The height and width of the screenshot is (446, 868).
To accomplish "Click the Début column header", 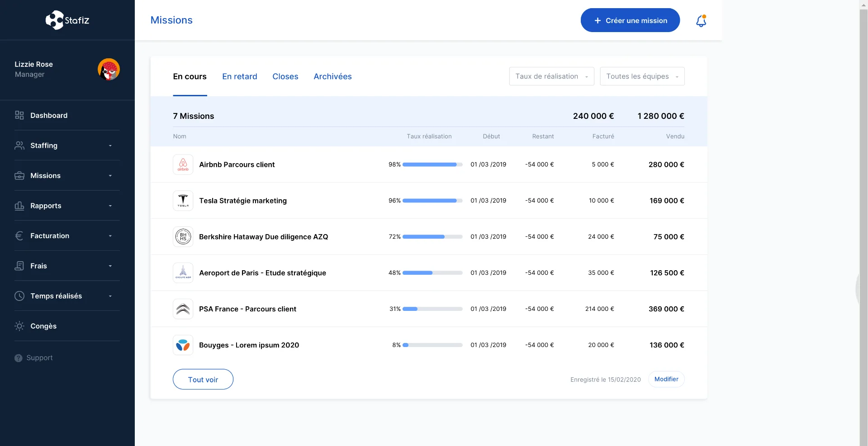I will coord(491,136).
